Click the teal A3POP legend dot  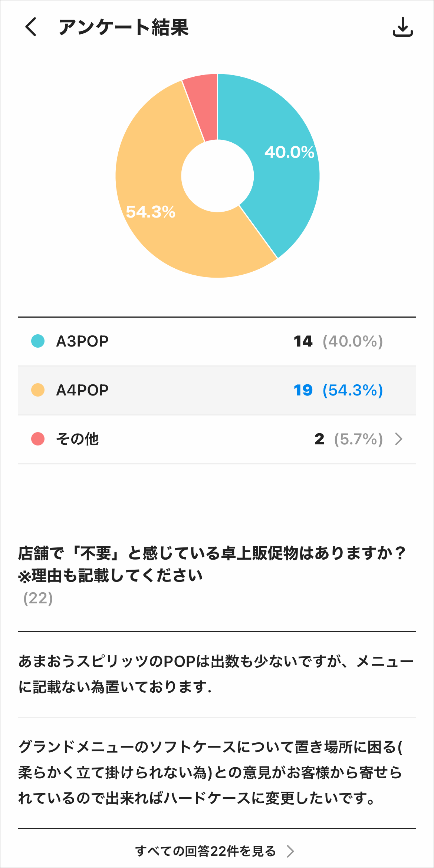(x=38, y=341)
